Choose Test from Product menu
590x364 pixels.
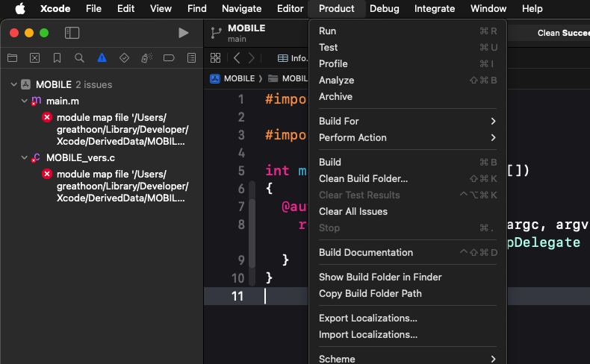tap(408, 47)
